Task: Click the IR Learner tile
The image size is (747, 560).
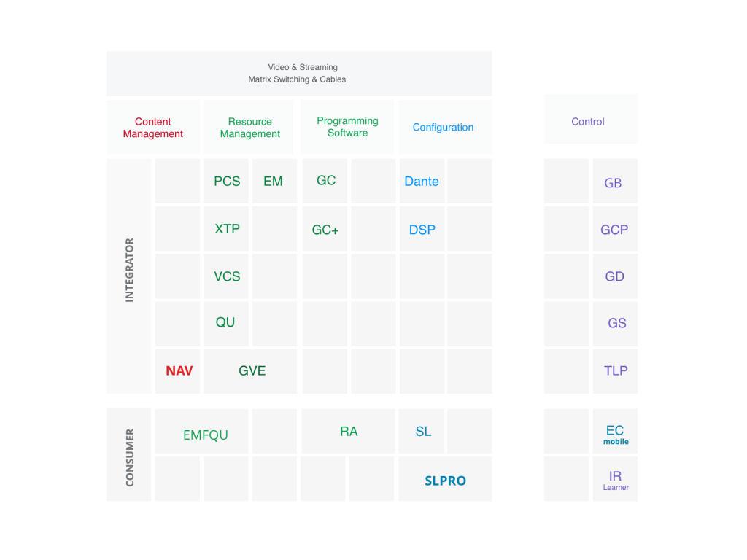Action: (615, 480)
